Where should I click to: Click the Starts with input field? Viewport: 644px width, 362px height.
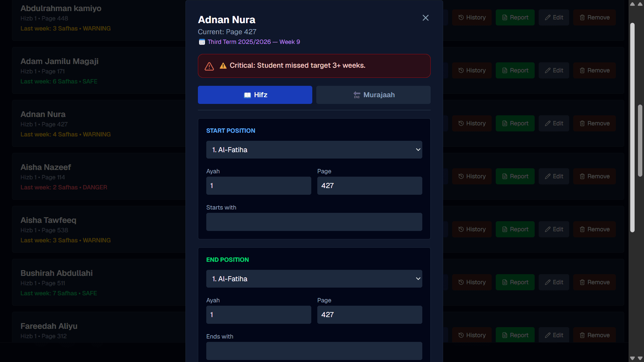point(314,222)
